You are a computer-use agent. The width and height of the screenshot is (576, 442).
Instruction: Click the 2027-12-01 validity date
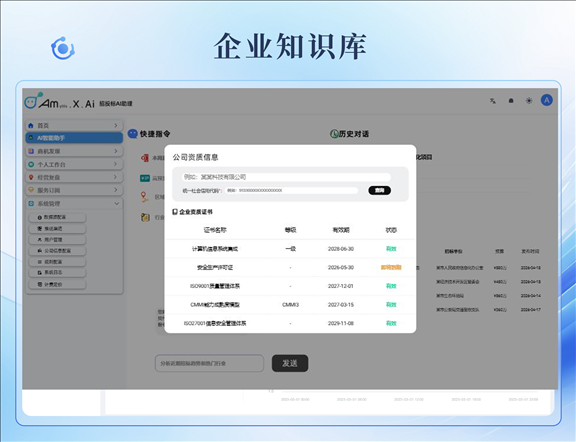(x=341, y=286)
